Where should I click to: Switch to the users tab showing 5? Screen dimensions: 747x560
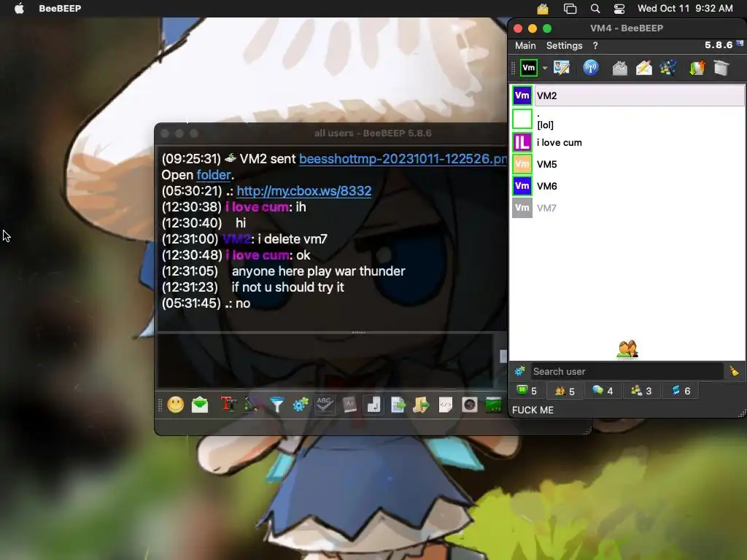coord(565,391)
